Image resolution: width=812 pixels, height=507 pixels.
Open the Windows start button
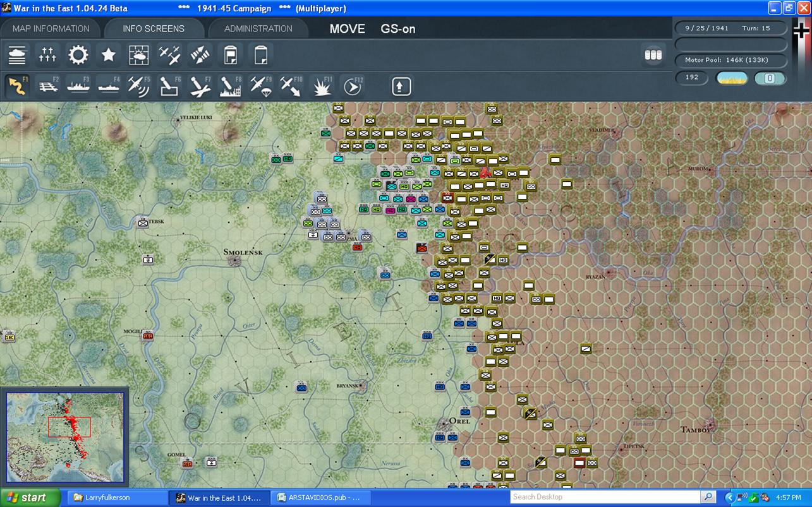(x=30, y=498)
